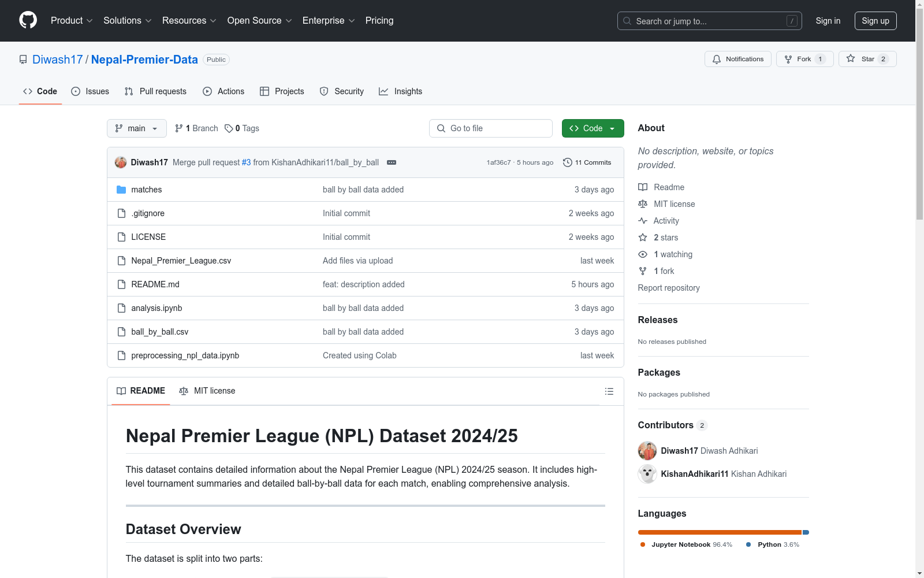The image size is (924, 578).
Task: Click the Jupyter Notebook 96.4% legend
Action: tap(686, 544)
